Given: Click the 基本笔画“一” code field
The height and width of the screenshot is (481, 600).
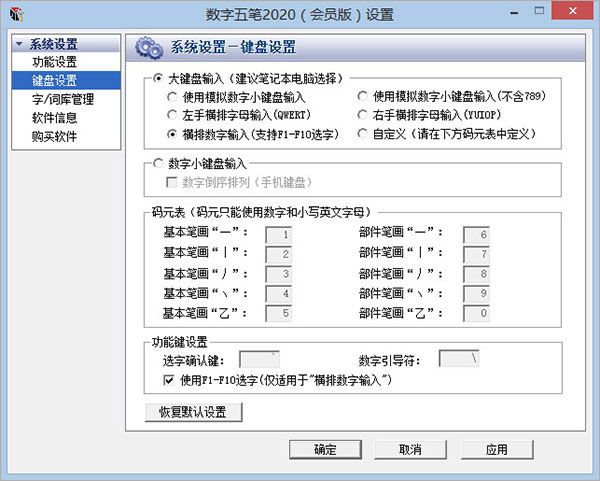Looking at the screenshot, I should (279, 235).
